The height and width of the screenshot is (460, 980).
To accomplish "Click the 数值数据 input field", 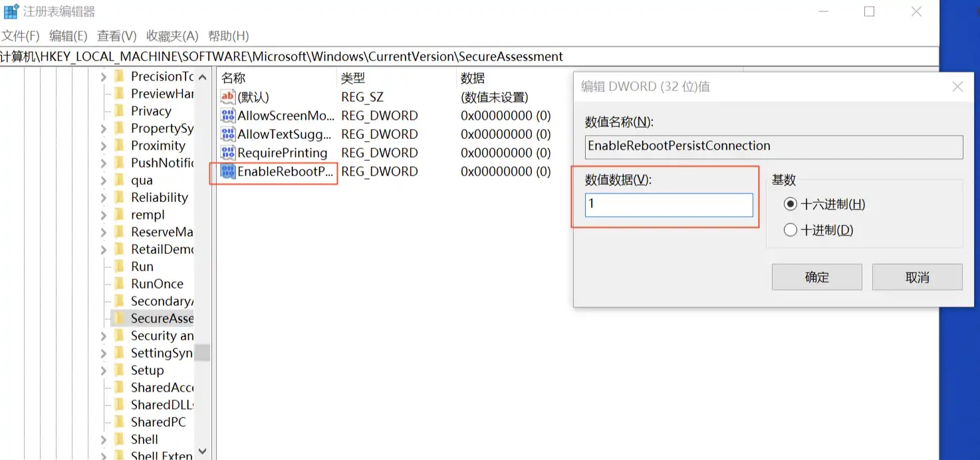I will pyautogui.click(x=669, y=205).
